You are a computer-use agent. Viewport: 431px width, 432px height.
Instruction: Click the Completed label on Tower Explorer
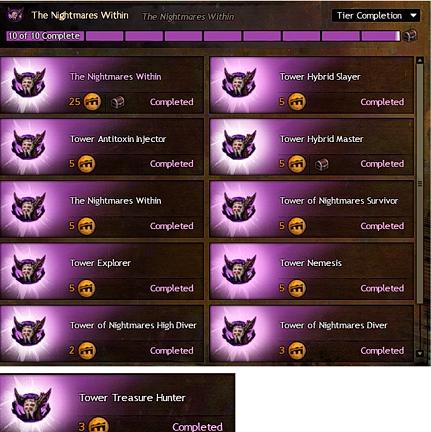pyautogui.click(x=172, y=288)
